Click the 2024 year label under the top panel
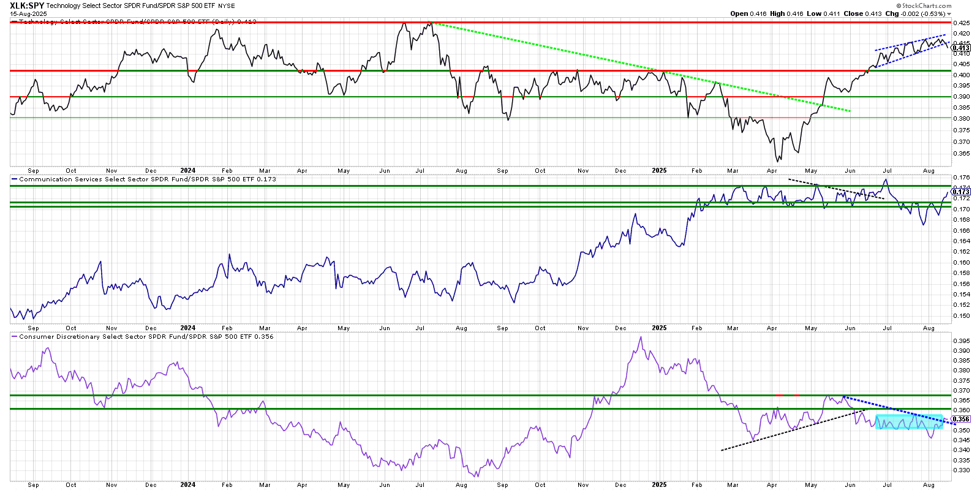The image size is (980, 490). tap(188, 171)
